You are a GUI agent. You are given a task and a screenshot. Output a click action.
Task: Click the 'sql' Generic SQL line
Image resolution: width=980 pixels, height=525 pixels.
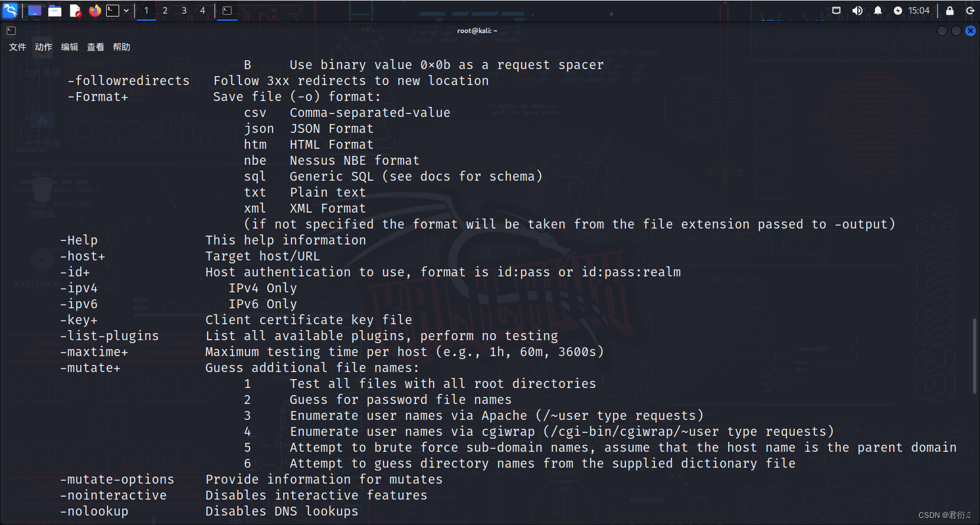393,177
